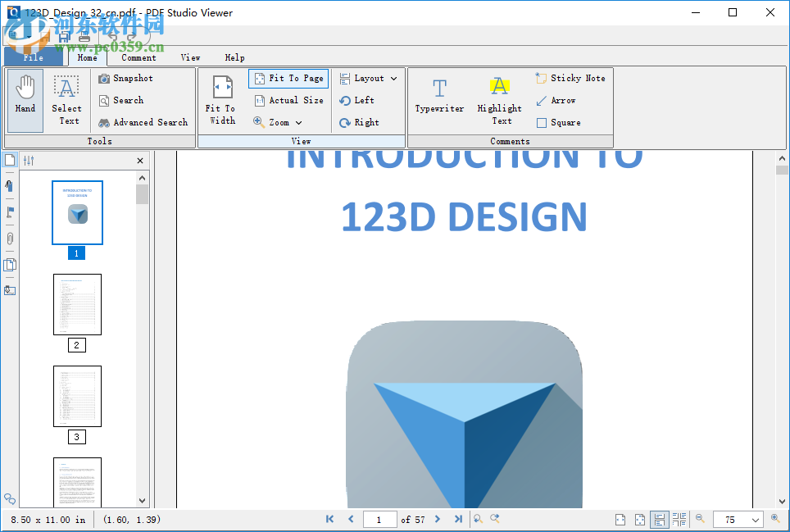Enable Actual Size viewing mode

(x=288, y=100)
